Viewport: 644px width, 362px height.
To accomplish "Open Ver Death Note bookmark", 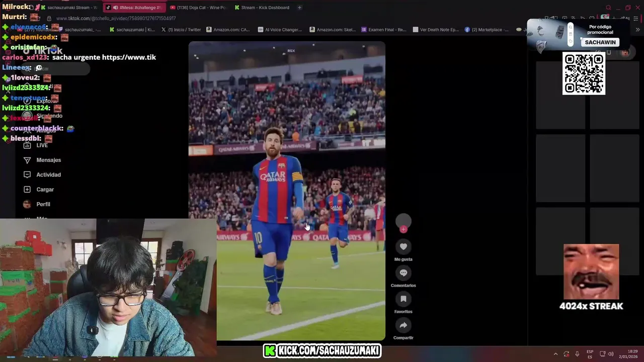I will 436,30.
